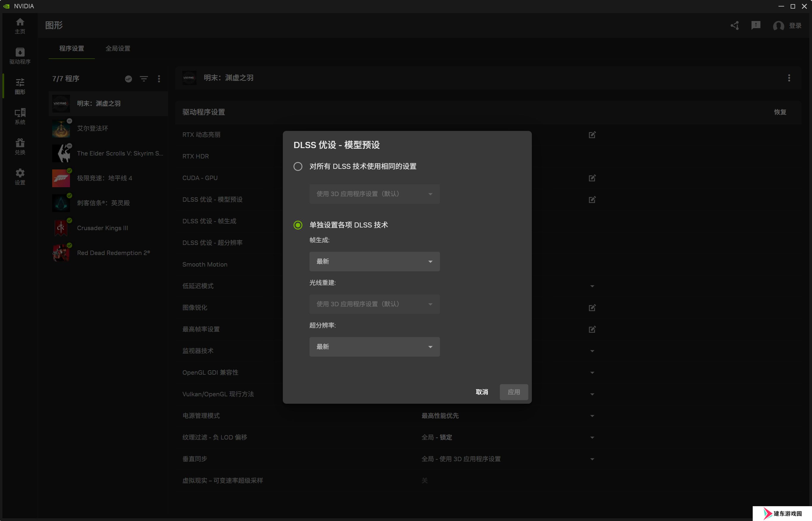Expand the 纹理过滤 - 负 LOD 偏移 dropdown arrow

click(x=592, y=438)
